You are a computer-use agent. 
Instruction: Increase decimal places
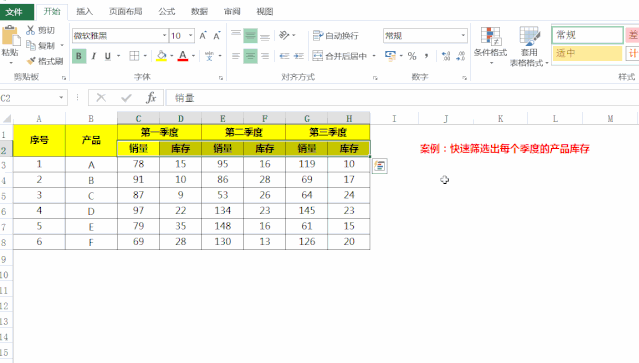446,56
